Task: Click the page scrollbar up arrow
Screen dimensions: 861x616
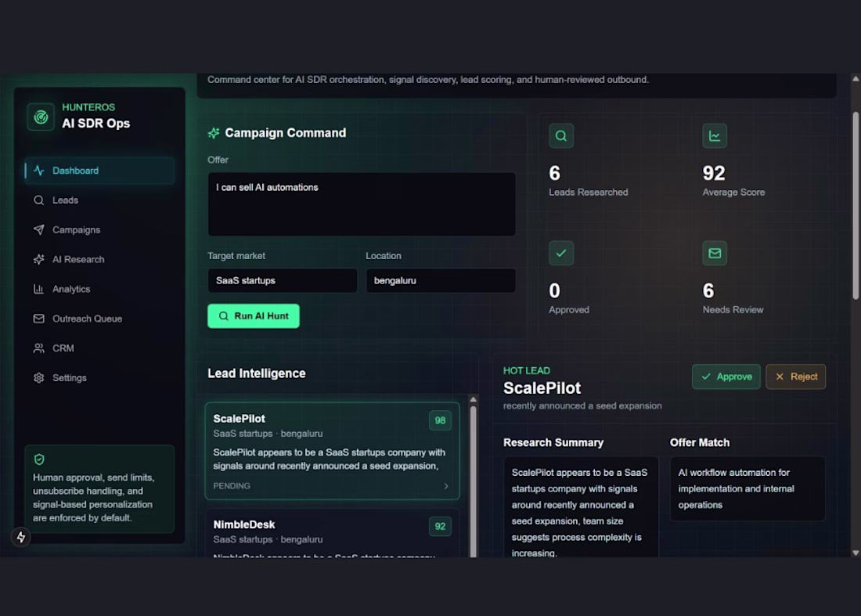Action: click(856, 78)
